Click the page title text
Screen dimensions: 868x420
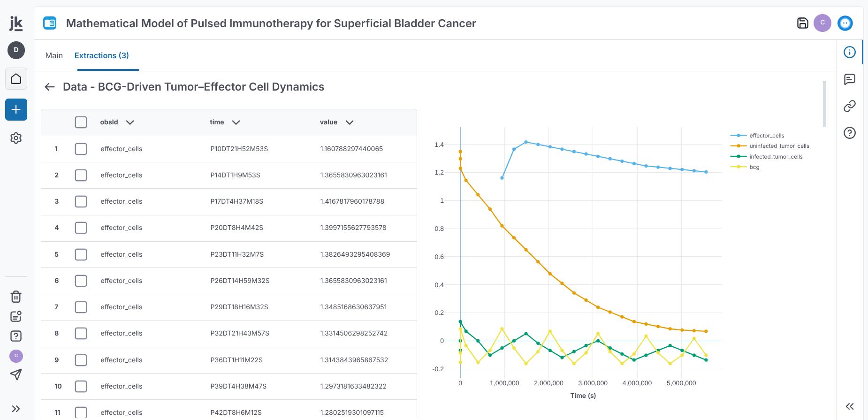coord(271,23)
